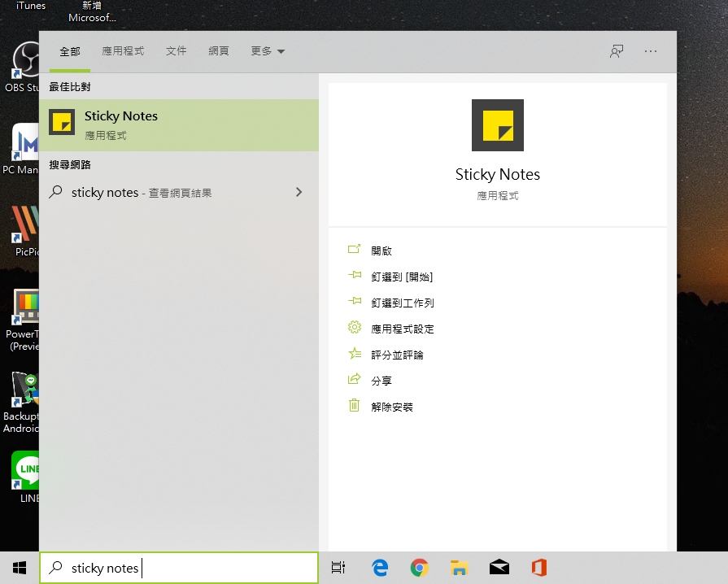The image size is (728, 584).
Task: Click 開啟 to launch Sticky Notes
Action: click(381, 251)
